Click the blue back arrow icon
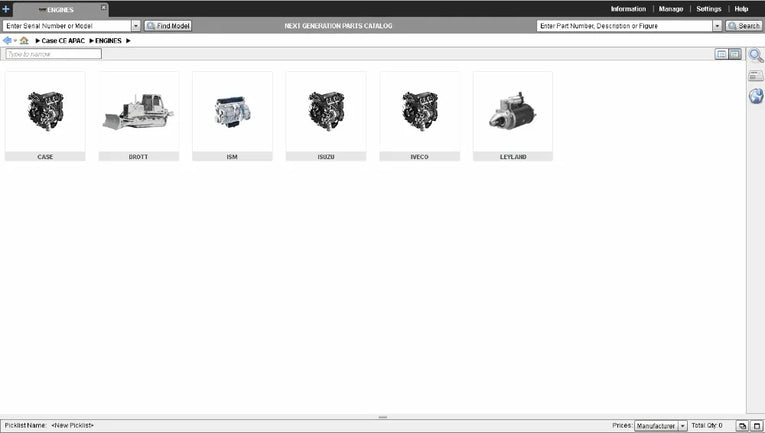This screenshot has height=433, width=765. point(8,40)
